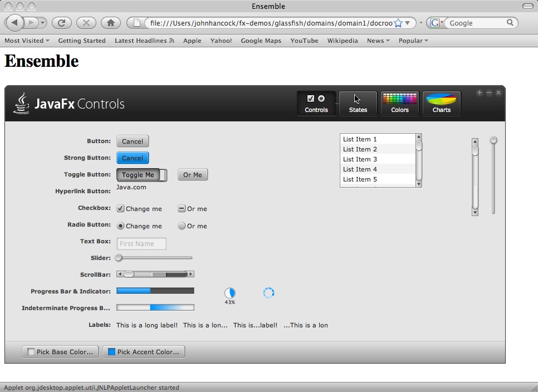Uncheck the 'Change me' checkbox
Image resolution: width=538 pixels, height=392 pixels.
[120, 209]
